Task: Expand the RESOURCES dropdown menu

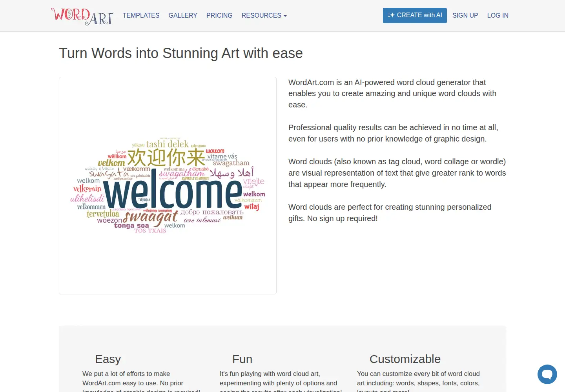Action: [264, 16]
